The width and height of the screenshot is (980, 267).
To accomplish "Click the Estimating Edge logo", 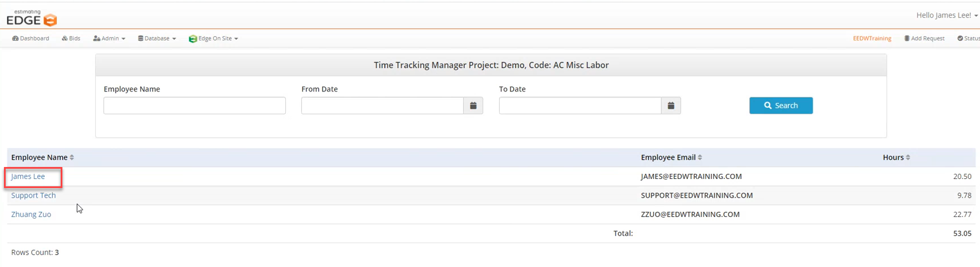I will pyautogui.click(x=32, y=18).
